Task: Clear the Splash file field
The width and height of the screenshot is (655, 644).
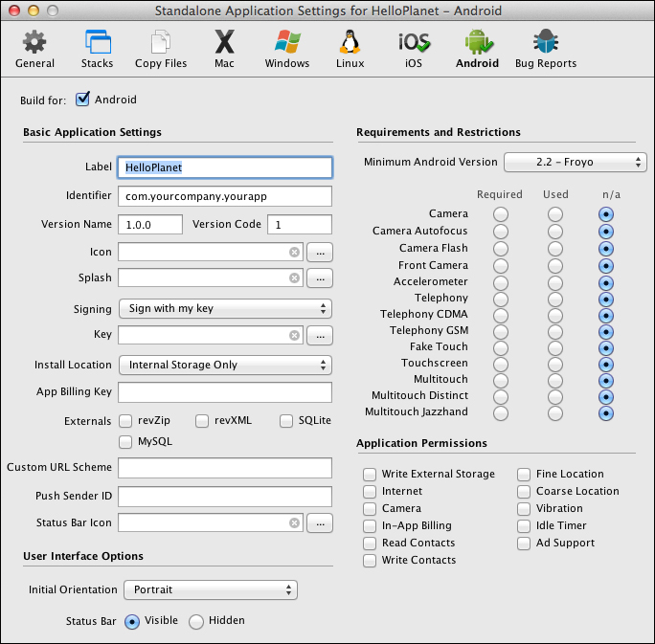Action: tap(295, 278)
